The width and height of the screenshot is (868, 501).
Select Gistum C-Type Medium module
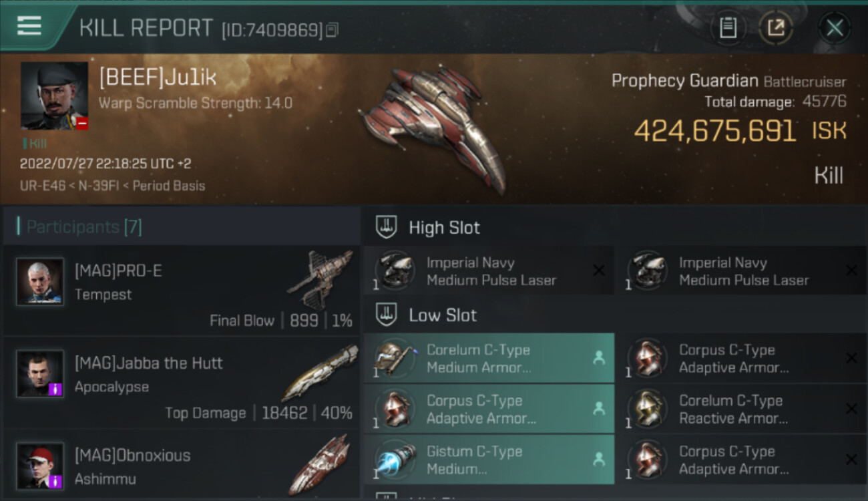pos(489,460)
